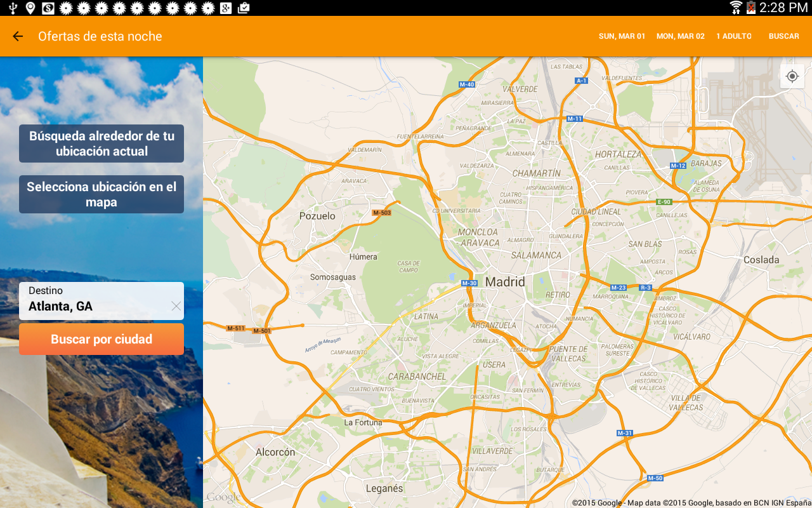The height and width of the screenshot is (508, 812).
Task: Select the Húmera label on the map
Action: click(x=363, y=257)
